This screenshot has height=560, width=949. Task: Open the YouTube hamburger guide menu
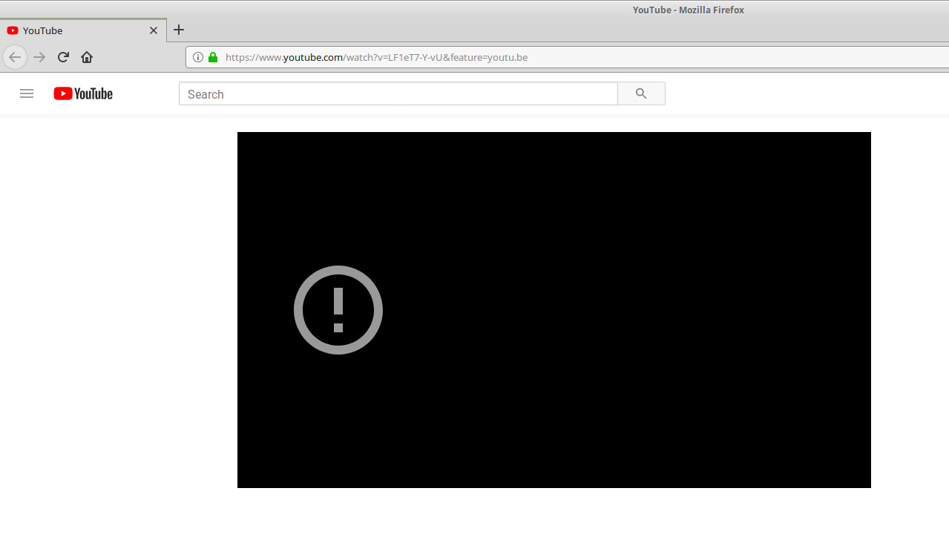(x=27, y=93)
